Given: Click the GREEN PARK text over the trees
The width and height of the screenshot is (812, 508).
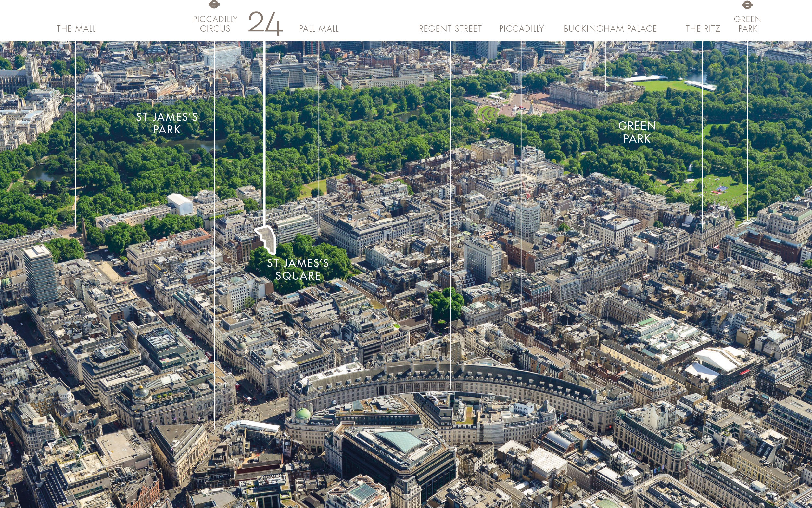Looking at the screenshot, I should (x=637, y=132).
